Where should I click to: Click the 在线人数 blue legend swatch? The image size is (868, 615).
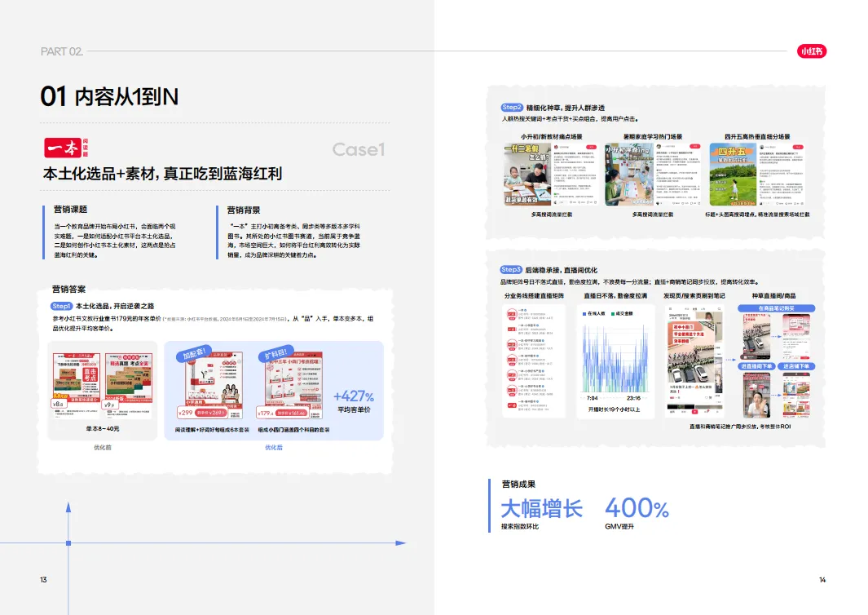click(x=584, y=312)
